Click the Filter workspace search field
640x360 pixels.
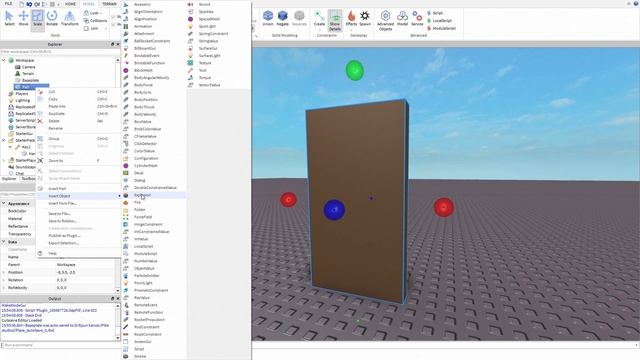point(60,51)
